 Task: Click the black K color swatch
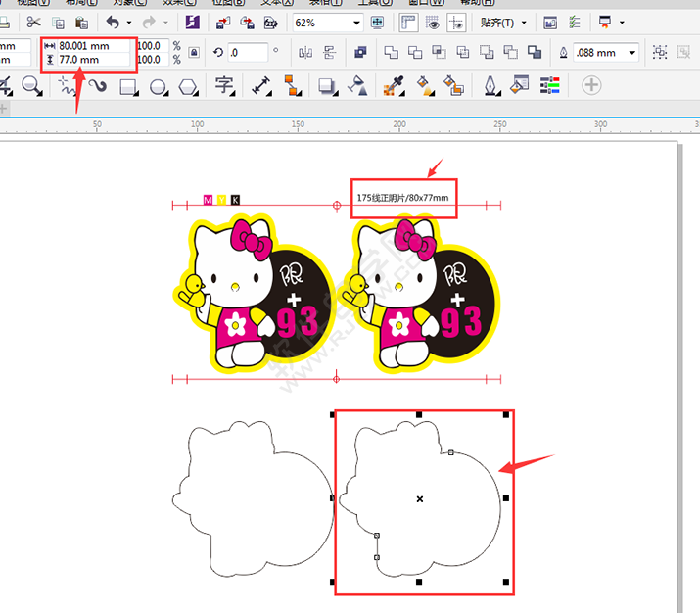[235, 200]
